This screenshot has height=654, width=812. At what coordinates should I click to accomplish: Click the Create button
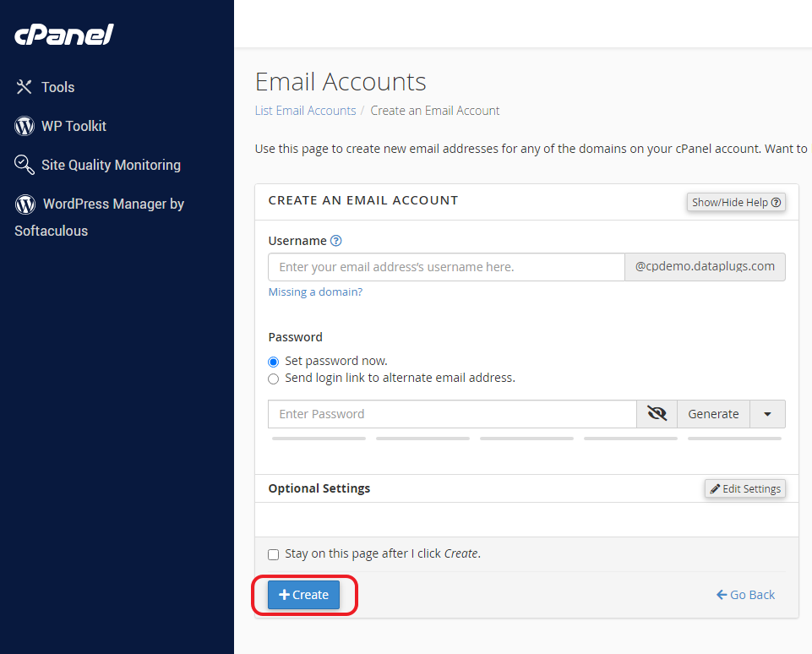pos(303,595)
